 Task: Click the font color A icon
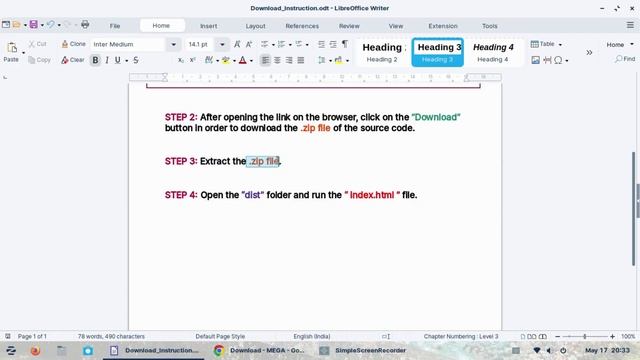click(242, 60)
